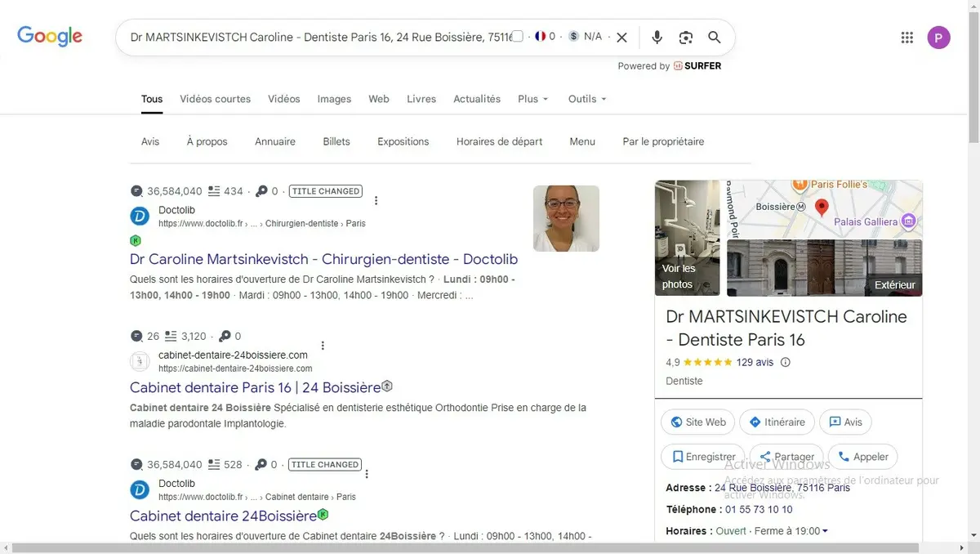Open three-dot menu for first Doctolib result

tap(376, 200)
